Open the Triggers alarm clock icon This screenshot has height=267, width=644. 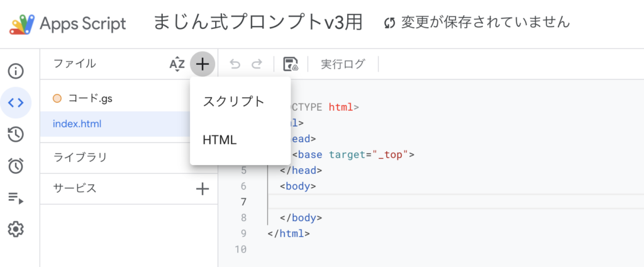pos(16,166)
